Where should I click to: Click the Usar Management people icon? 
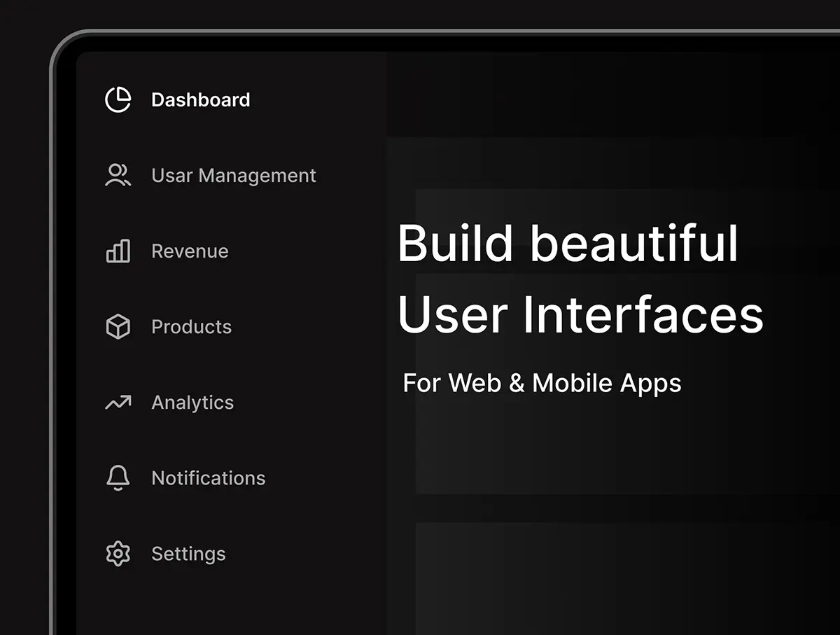coord(118,175)
